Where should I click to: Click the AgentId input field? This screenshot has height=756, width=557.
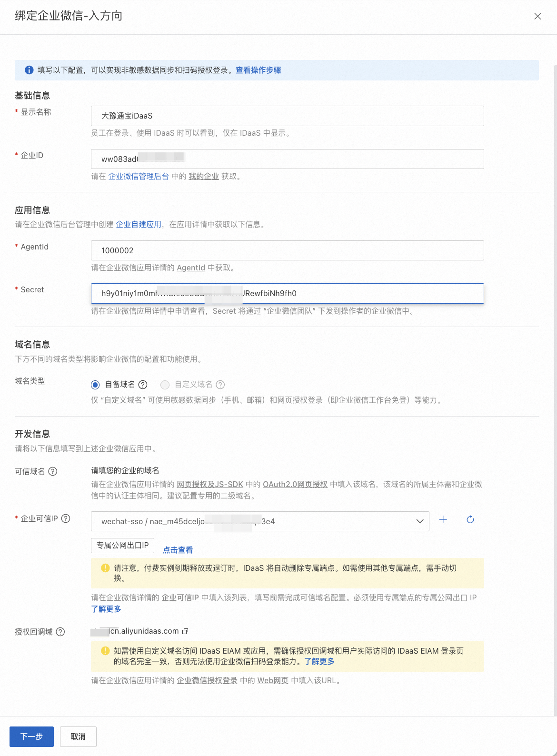[287, 250]
